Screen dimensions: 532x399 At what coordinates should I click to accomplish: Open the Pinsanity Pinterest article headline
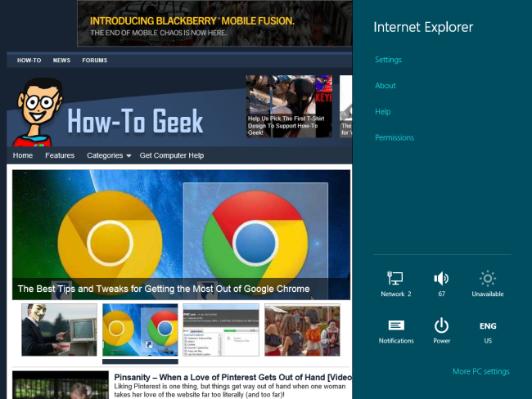tap(232, 377)
